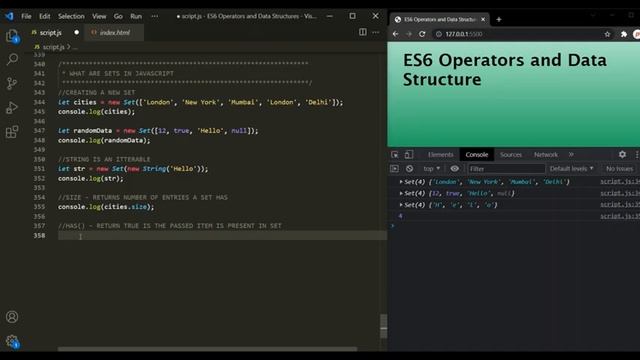The image size is (640, 360).
Task: Click the vertical editor scrollbar thumb
Action: click(383, 326)
